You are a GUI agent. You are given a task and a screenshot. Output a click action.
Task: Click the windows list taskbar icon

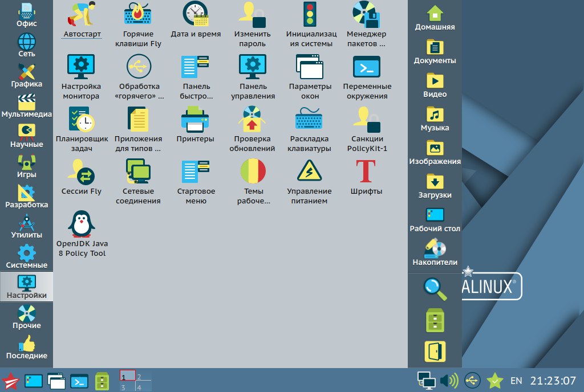(56, 381)
